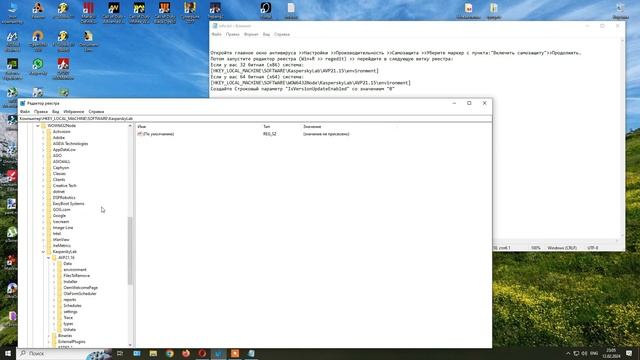Click the (По умолчанию) value icon
The height and width of the screenshot is (360, 640).
coord(140,134)
